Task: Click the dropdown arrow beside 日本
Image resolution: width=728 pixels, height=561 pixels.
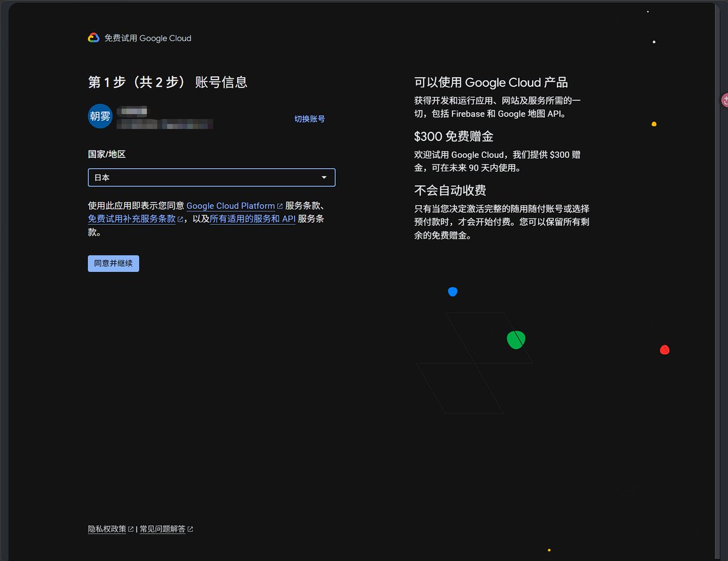Action: tap(324, 177)
